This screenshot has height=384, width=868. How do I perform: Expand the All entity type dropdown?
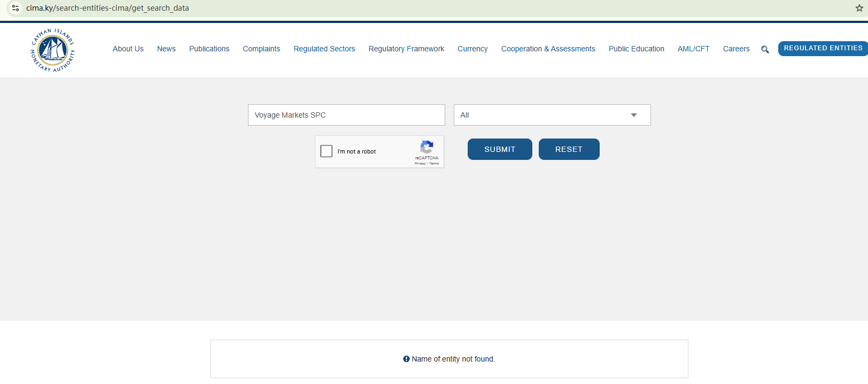coord(552,115)
